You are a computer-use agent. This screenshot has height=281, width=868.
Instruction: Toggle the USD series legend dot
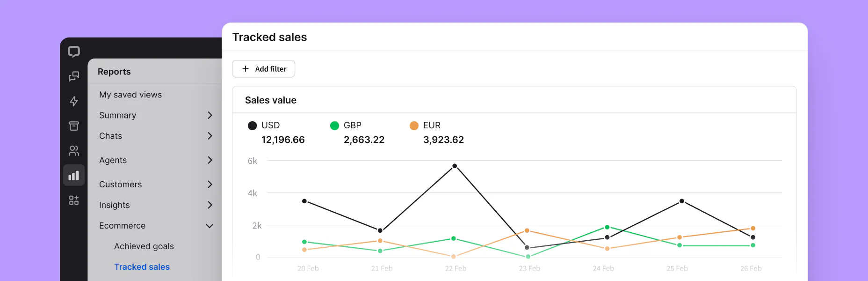(x=252, y=126)
